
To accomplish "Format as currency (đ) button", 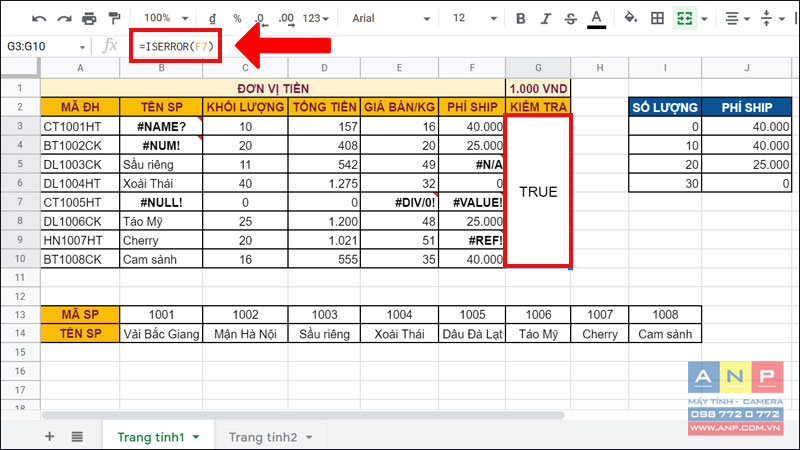I will [x=212, y=19].
